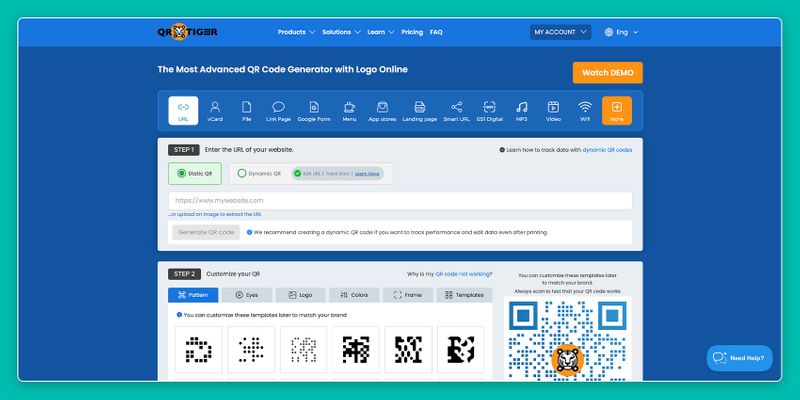Select the fifth pattern thumbnail
Screen dimensions: 800x400
[x=409, y=349]
